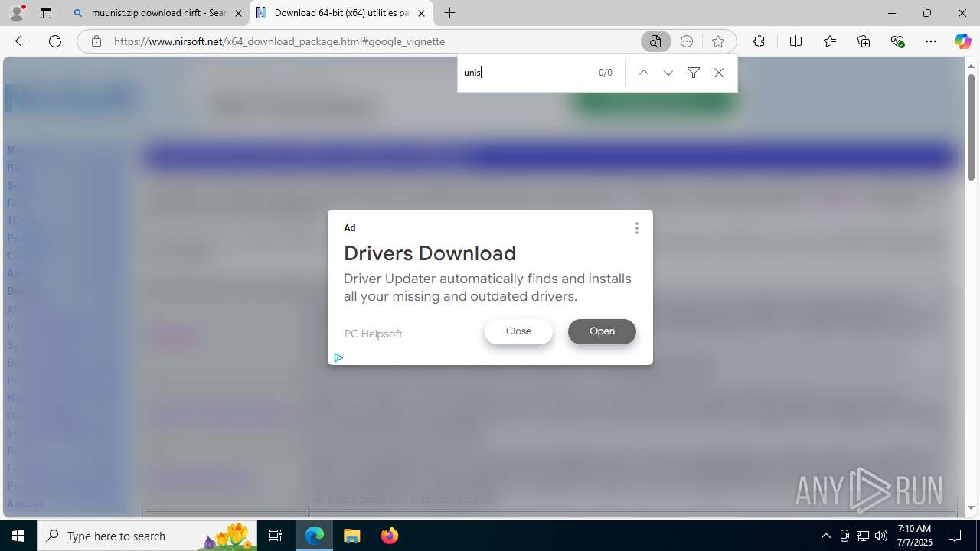Open the Drivers Download ad

(602, 331)
